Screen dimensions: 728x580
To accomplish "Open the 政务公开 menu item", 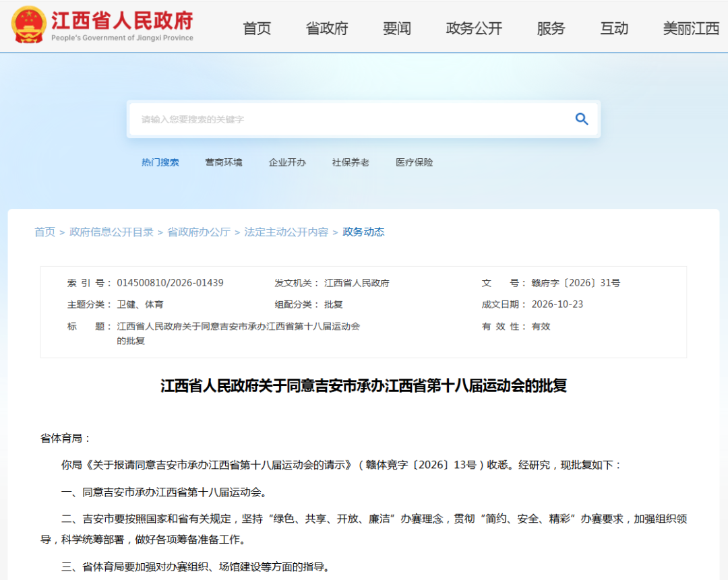I will tap(474, 28).
